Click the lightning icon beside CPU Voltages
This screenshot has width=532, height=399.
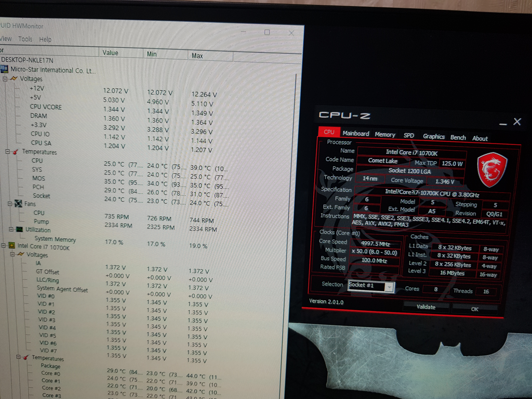(x=21, y=254)
